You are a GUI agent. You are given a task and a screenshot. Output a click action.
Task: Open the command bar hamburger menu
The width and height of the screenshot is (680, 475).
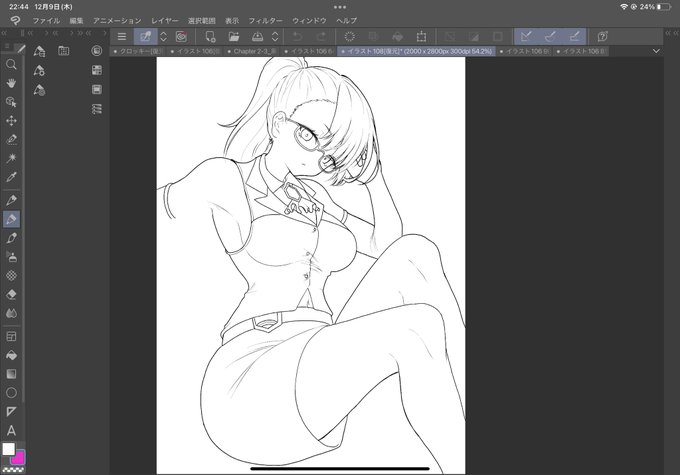tap(122, 36)
